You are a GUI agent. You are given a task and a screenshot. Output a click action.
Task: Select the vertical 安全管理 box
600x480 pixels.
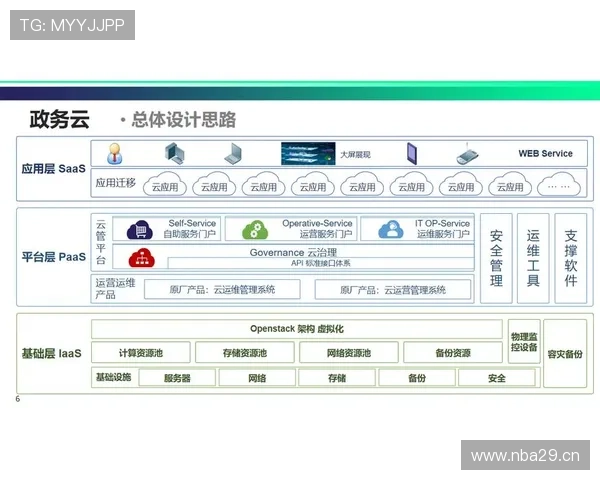click(x=496, y=258)
